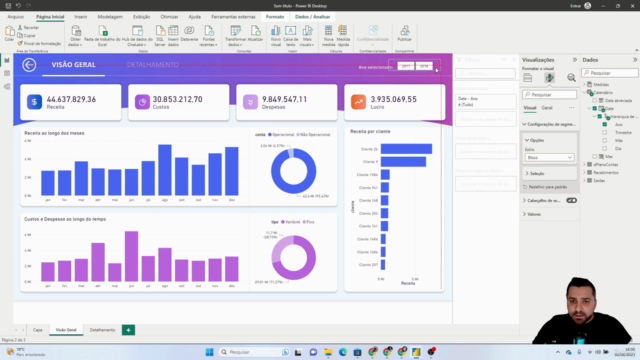Image resolution: width=640 pixels, height=360 pixels.
Task: Add a new page with plus button
Action: pyautogui.click(x=128, y=330)
